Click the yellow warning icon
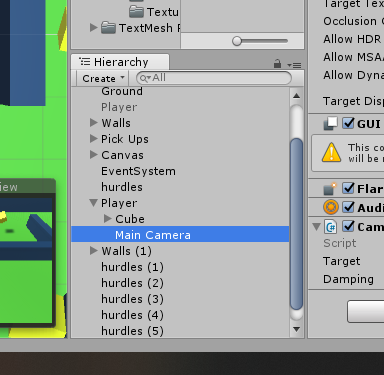384x375 pixels. point(331,153)
